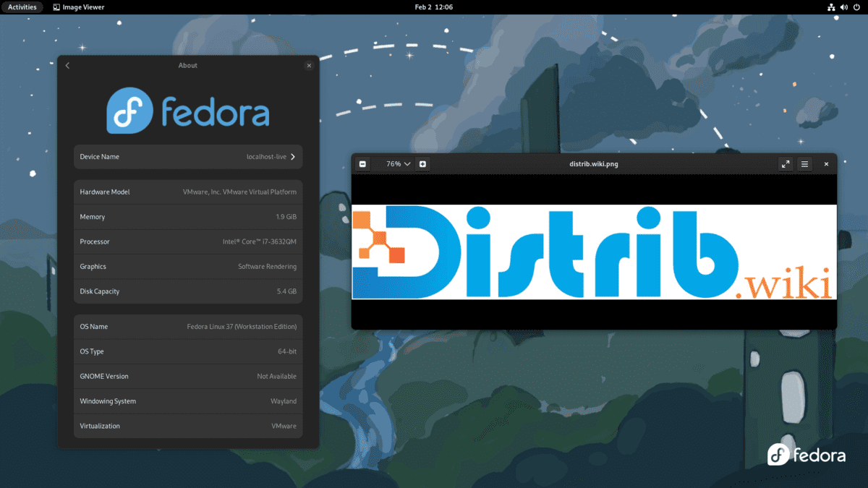Open the Image Viewer app menu in top bar
868x488 pixels.
79,7
